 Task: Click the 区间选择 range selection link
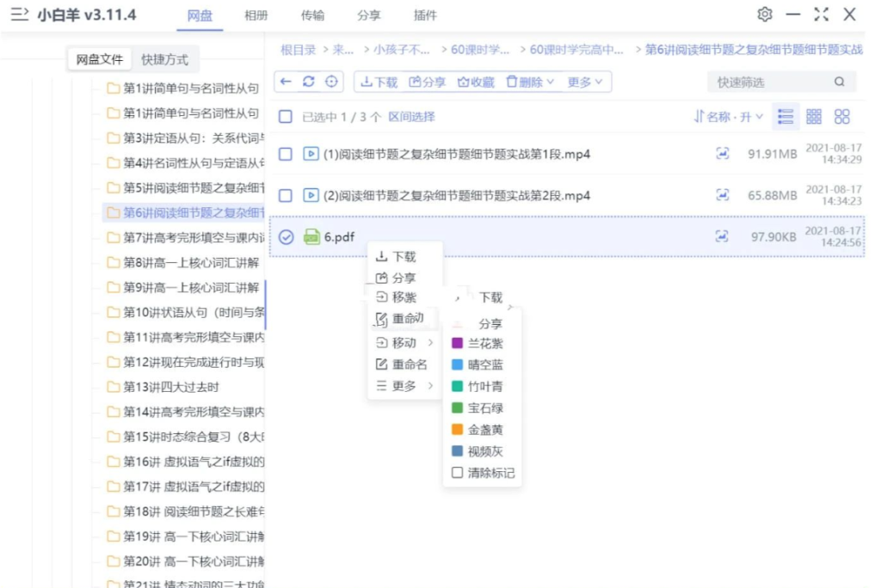tap(412, 116)
